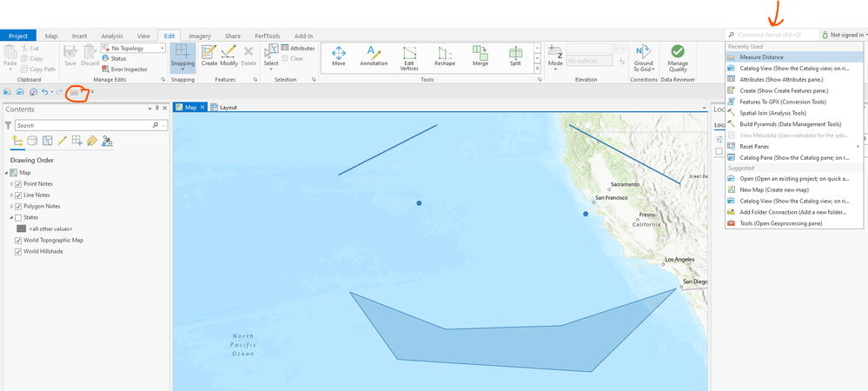
Task: Switch to the Insert ribbon tab
Action: [x=79, y=36]
